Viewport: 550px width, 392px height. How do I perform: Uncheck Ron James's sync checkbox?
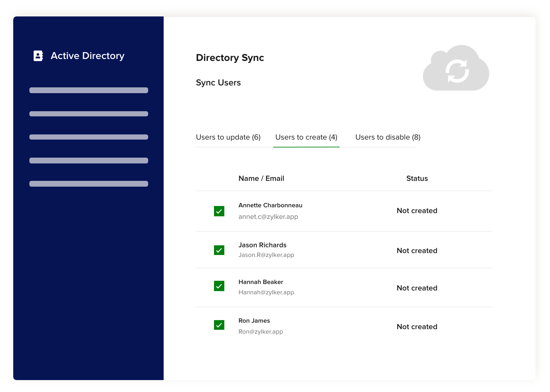219,325
